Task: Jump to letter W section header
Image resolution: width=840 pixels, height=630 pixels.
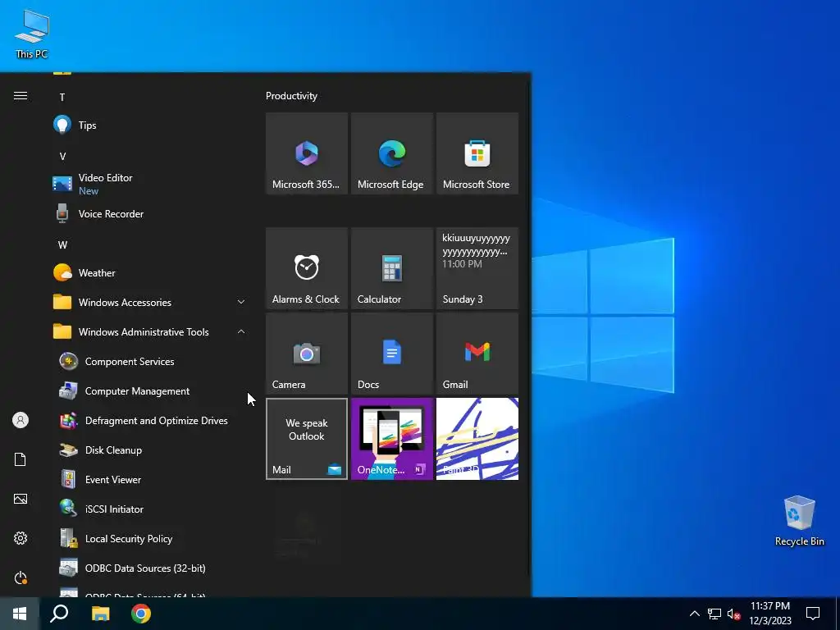Action: click(62, 244)
